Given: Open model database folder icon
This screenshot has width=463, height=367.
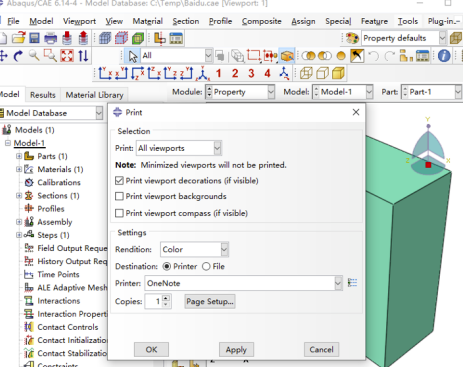Looking at the screenshot, I should (19, 38).
